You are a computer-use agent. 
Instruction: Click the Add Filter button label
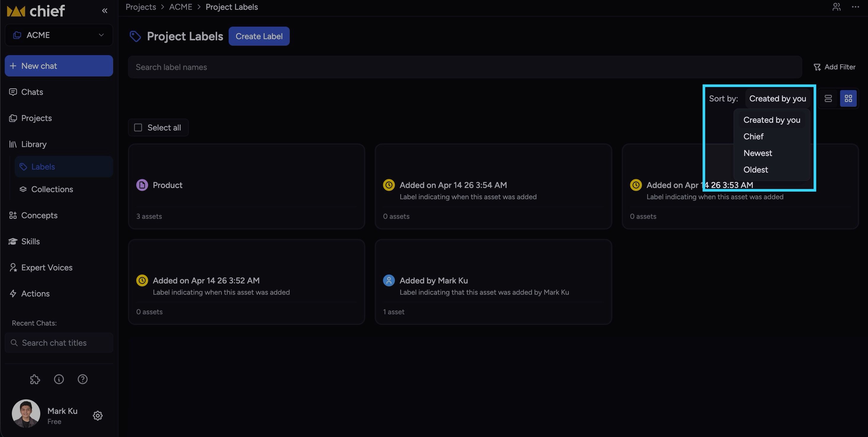point(840,67)
